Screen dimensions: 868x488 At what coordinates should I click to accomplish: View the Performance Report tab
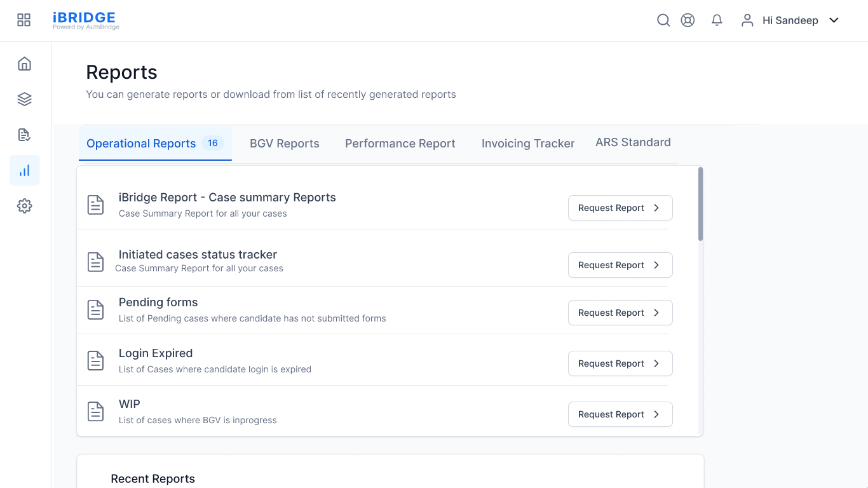400,143
